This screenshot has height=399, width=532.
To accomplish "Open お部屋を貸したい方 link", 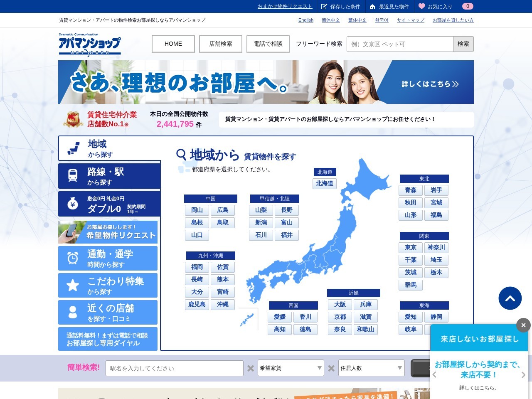I will (x=453, y=20).
